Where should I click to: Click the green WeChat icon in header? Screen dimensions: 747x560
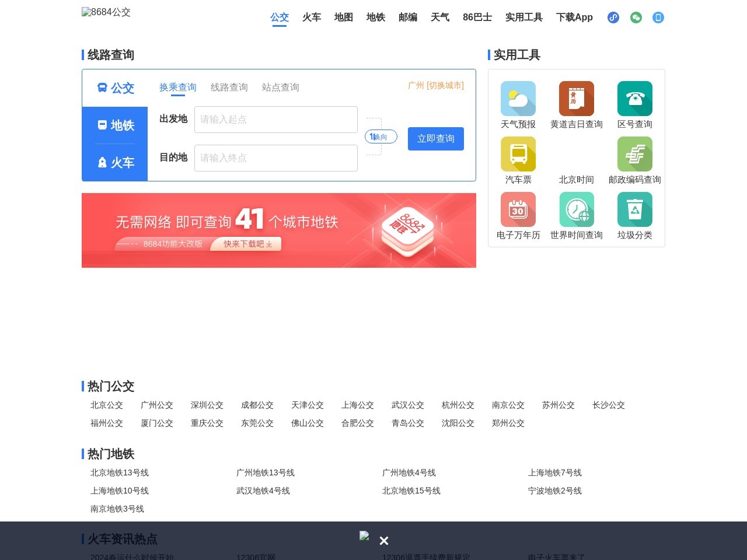coord(636,17)
